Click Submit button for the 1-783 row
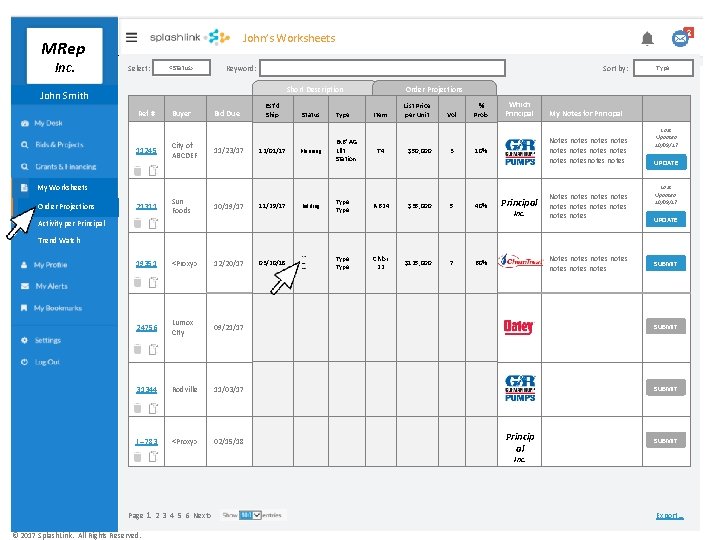 click(x=666, y=440)
